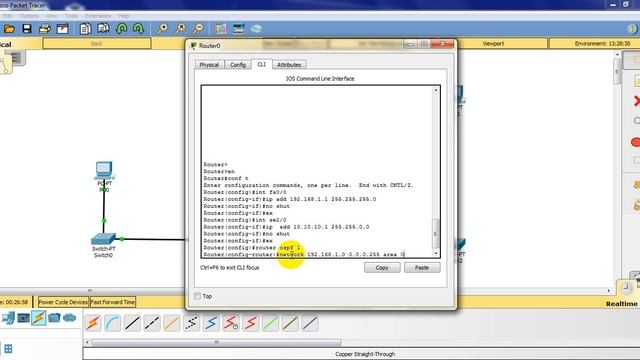The image size is (640, 360).
Task: Paste using the Paste toolbar icon
Action: pyautogui.click(x=103, y=29)
